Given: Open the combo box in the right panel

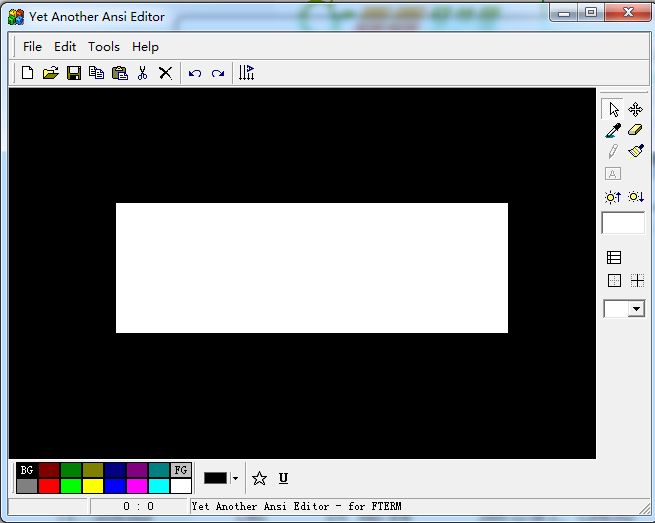Looking at the screenshot, I should click(x=636, y=309).
